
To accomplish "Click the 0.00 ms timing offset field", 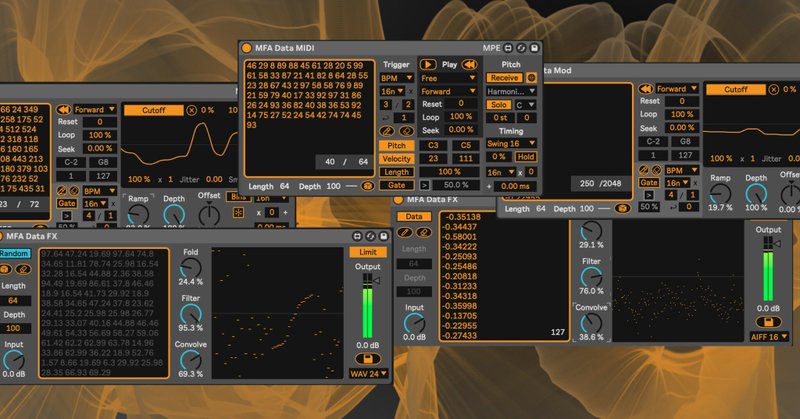I will [x=515, y=186].
